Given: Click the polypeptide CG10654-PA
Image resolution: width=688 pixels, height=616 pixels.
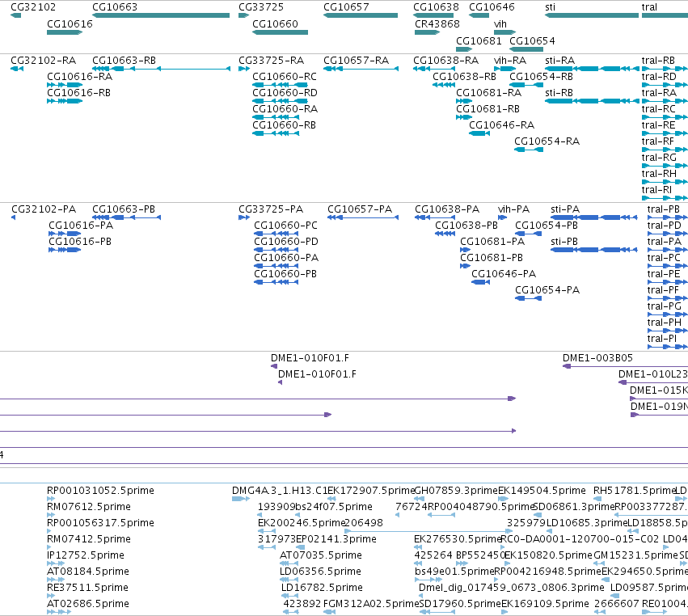Looking at the screenshot, I should pos(528,298).
